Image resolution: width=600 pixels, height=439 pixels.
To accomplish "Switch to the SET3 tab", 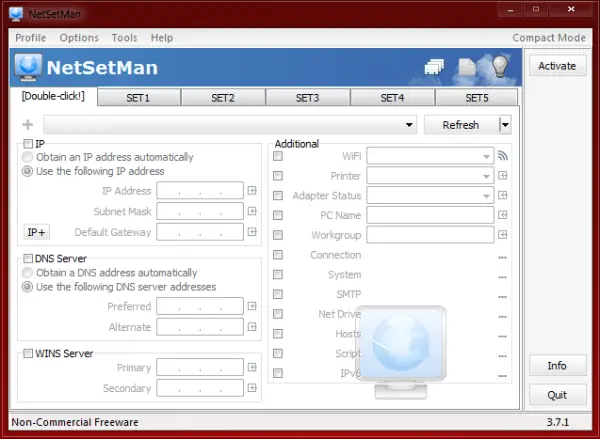I will coord(307,98).
